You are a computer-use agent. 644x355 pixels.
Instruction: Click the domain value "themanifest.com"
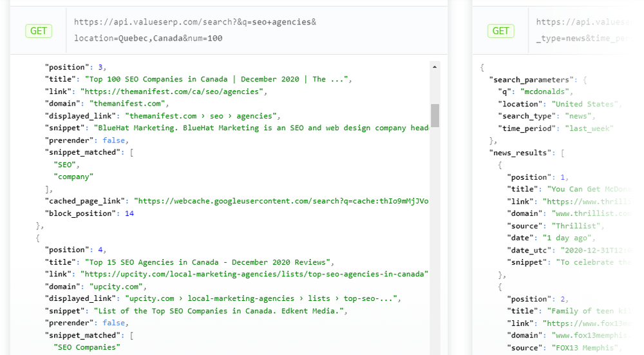point(129,104)
